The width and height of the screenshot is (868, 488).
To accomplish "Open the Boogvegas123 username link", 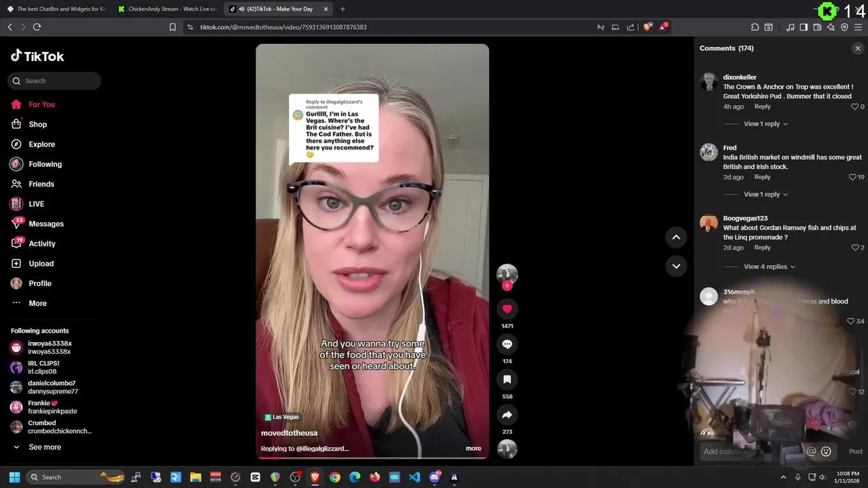I will point(745,218).
